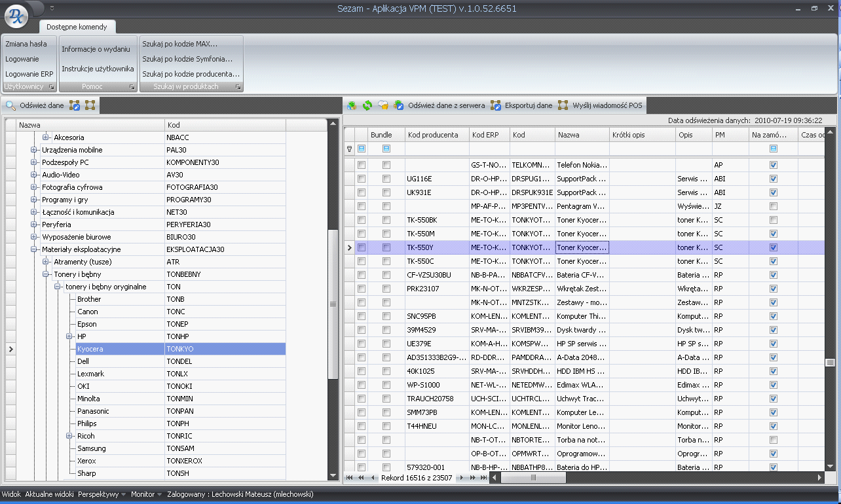Click the Na zamówienie column filter icon in filter row
This screenshot has width=841, height=504.
[x=774, y=149]
